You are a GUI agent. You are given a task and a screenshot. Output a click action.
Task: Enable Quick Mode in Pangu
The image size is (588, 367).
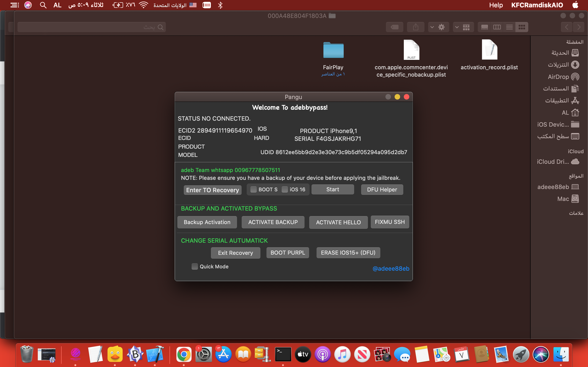(194, 266)
